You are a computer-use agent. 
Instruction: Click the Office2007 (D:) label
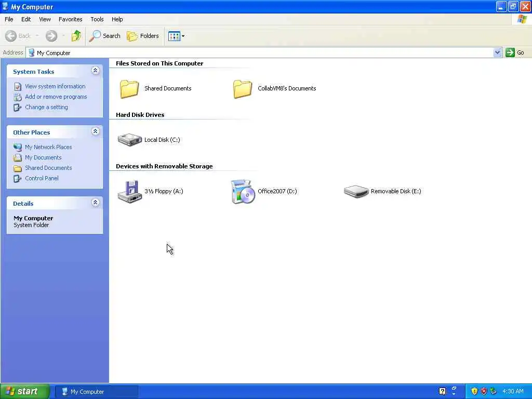tap(277, 191)
